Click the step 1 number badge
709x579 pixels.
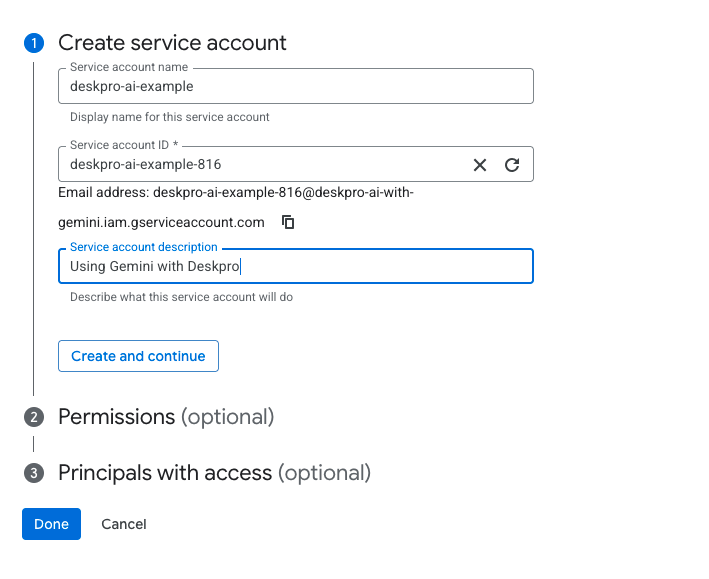pos(34,43)
